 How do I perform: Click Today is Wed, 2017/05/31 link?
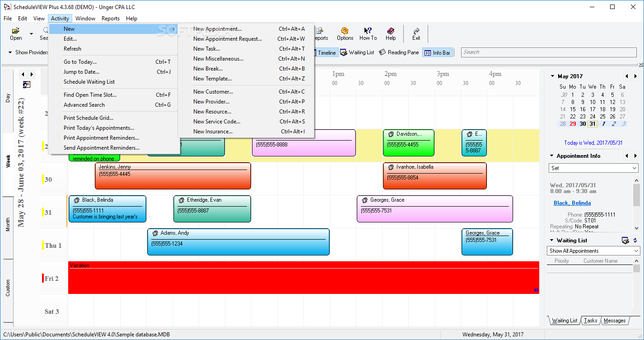[x=593, y=143]
